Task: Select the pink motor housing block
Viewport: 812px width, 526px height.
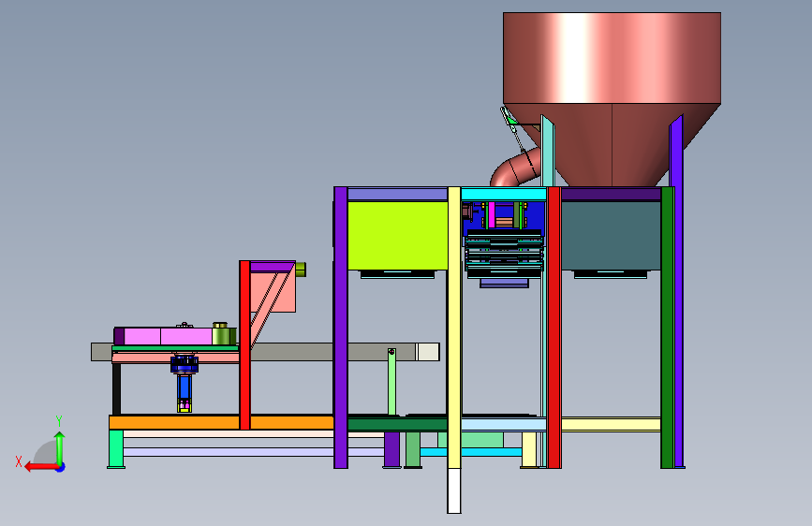Action: [x=168, y=337]
